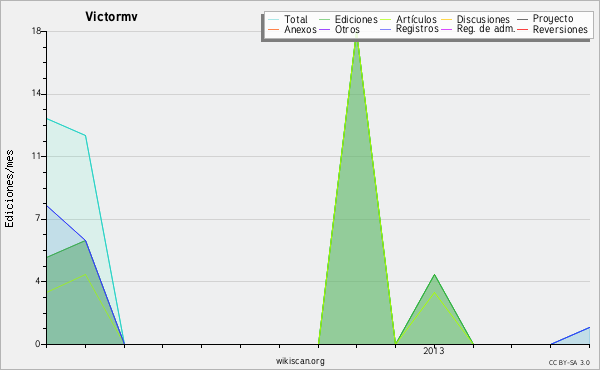The width and height of the screenshot is (600, 370).
Task: Click the 4 y-axis value
Action: [x=38, y=281]
